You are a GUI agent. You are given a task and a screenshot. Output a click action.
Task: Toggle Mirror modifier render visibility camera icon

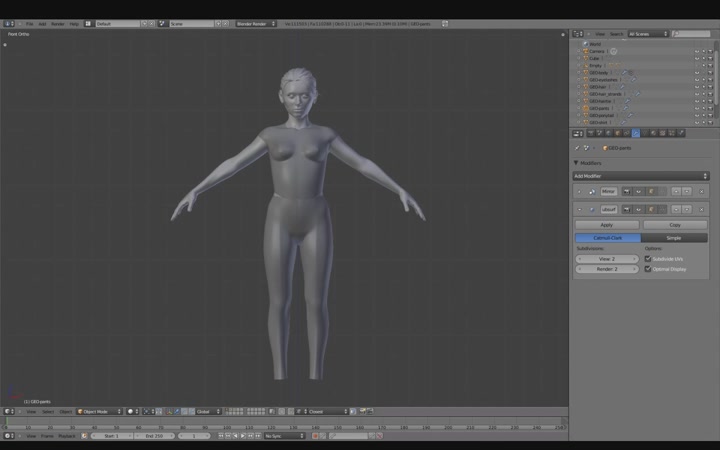pyautogui.click(x=627, y=191)
